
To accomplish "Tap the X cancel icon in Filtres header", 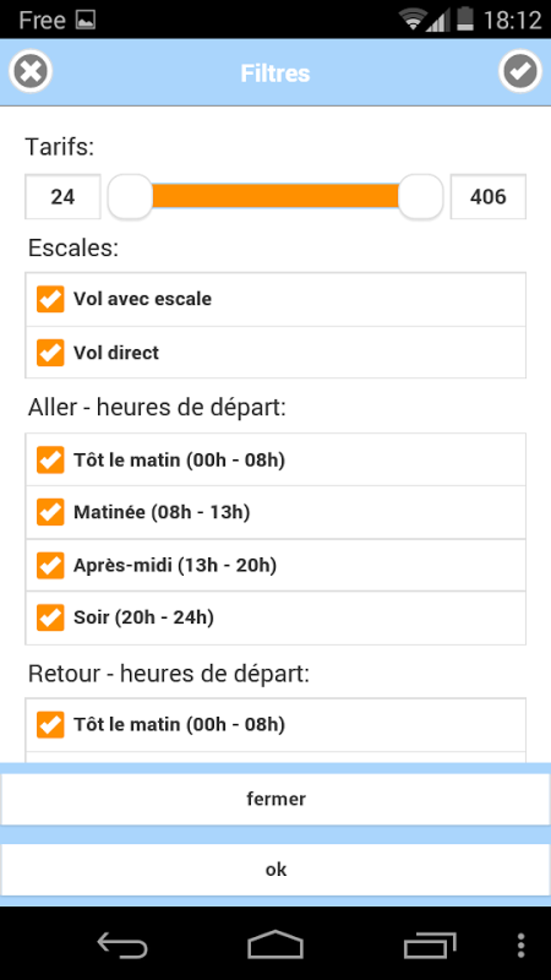I will click(x=31, y=71).
